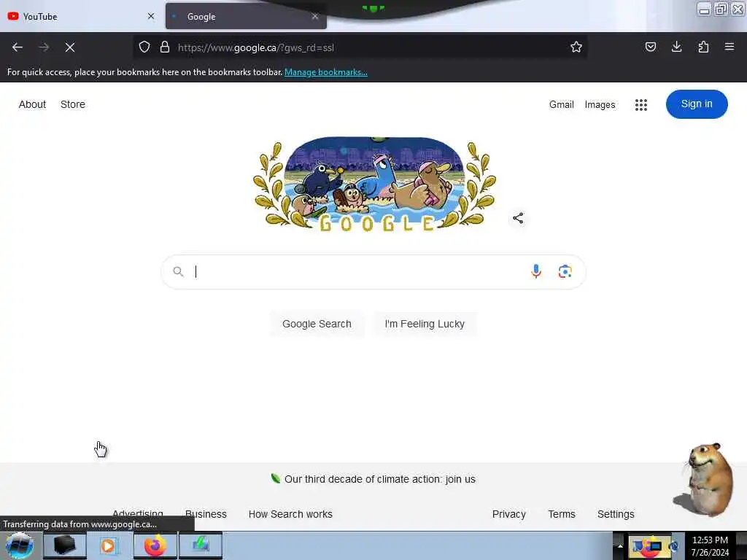The image size is (747, 560).
Task: Open the Pocket save icon
Action: [x=650, y=47]
